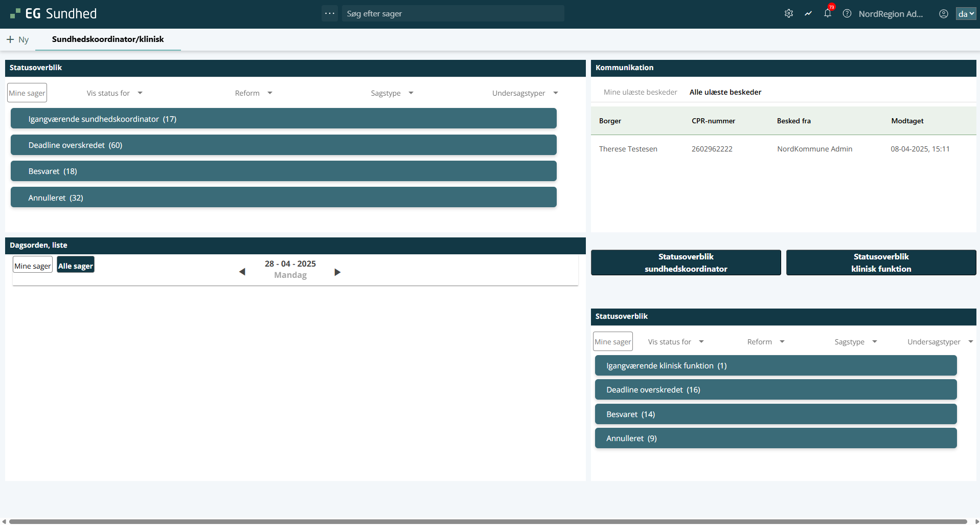Go to previous day in Dagsorden

[242, 272]
